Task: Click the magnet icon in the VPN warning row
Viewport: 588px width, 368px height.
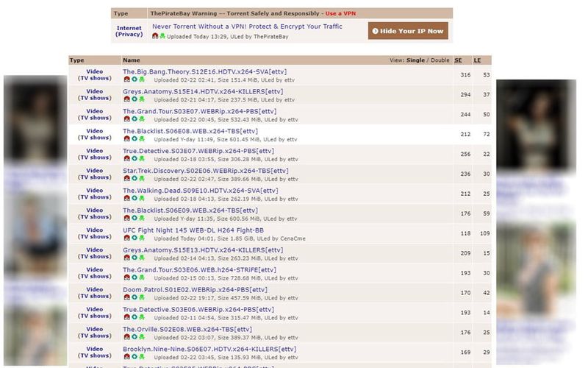Action: 155,36
